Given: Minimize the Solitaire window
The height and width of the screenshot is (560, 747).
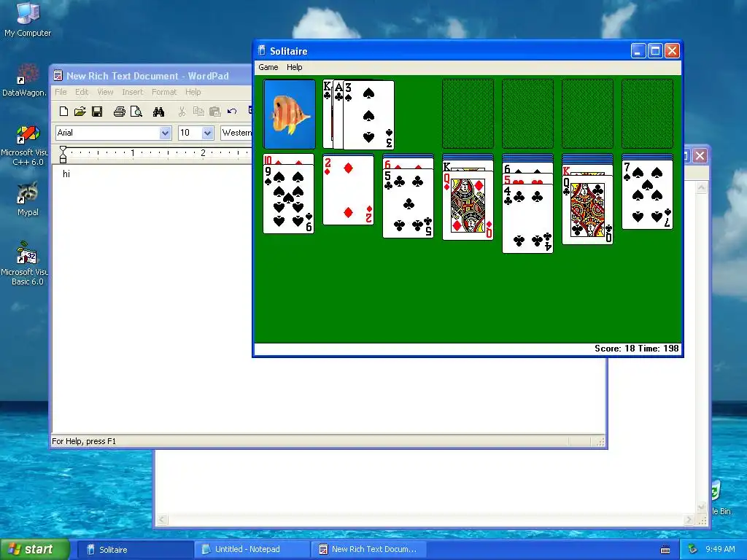Looking at the screenshot, I should [638, 50].
